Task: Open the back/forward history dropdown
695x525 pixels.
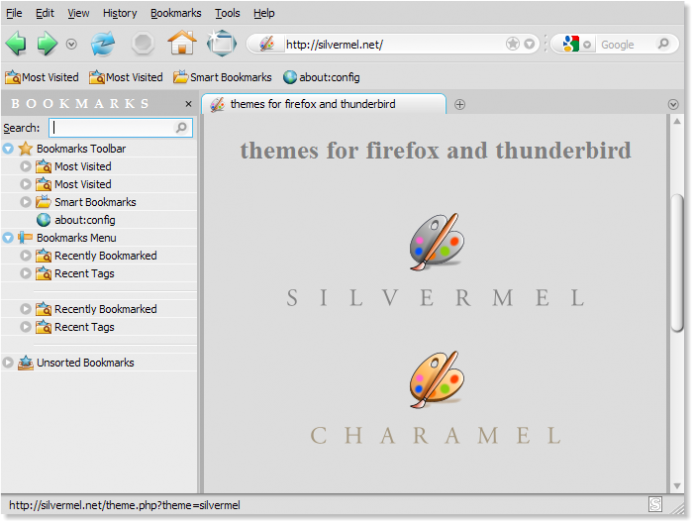Action: pos(71,44)
